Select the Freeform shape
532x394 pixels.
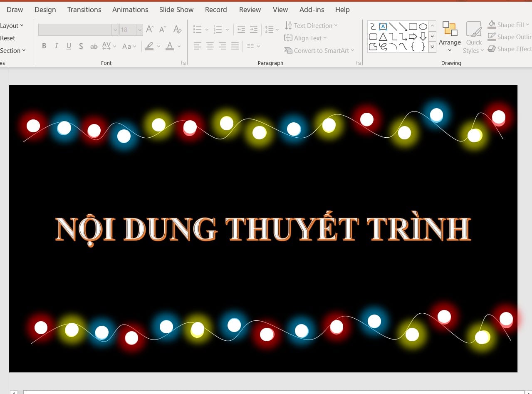tap(373, 47)
